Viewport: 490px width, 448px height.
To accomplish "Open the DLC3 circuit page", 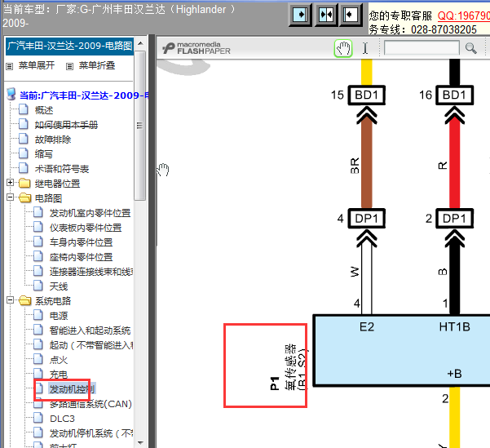I will click(62, 419).
